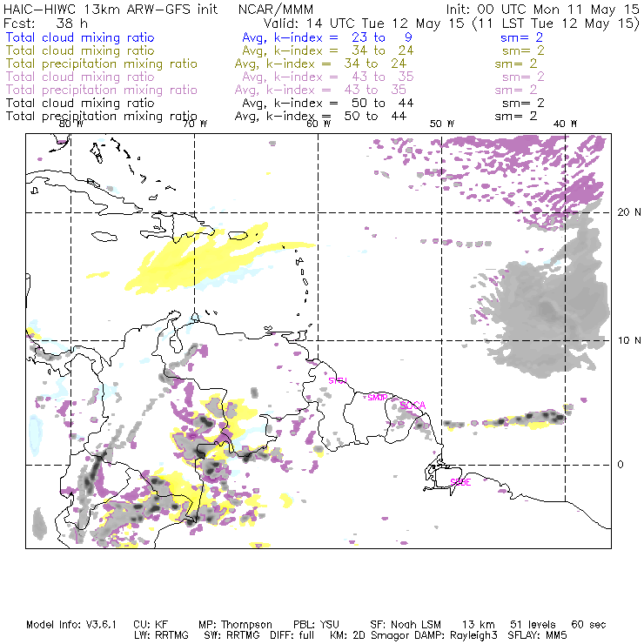Viewport: 644px width, 644px height.
Task: Click the olive 'Total precipitation mixing ratio' legend row
Action: pyautogui.click(x=272, y=64)
